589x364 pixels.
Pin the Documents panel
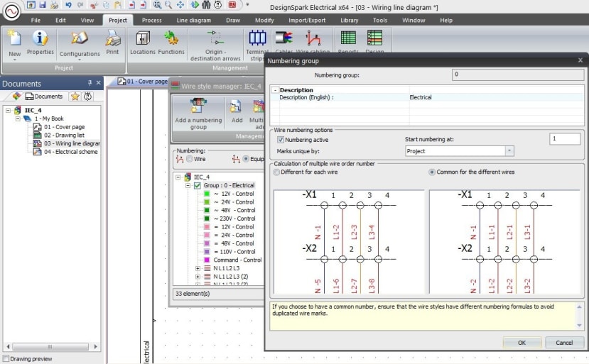(90, 83)
